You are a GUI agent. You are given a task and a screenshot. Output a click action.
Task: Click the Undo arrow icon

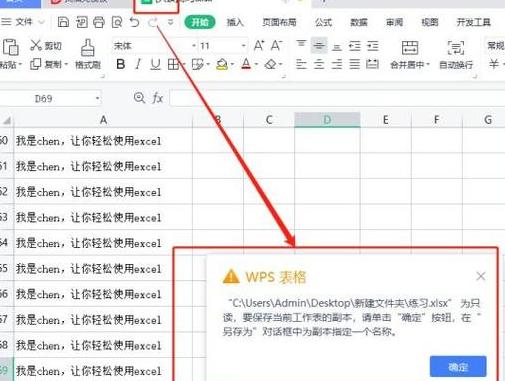click(x=134, y=22)
